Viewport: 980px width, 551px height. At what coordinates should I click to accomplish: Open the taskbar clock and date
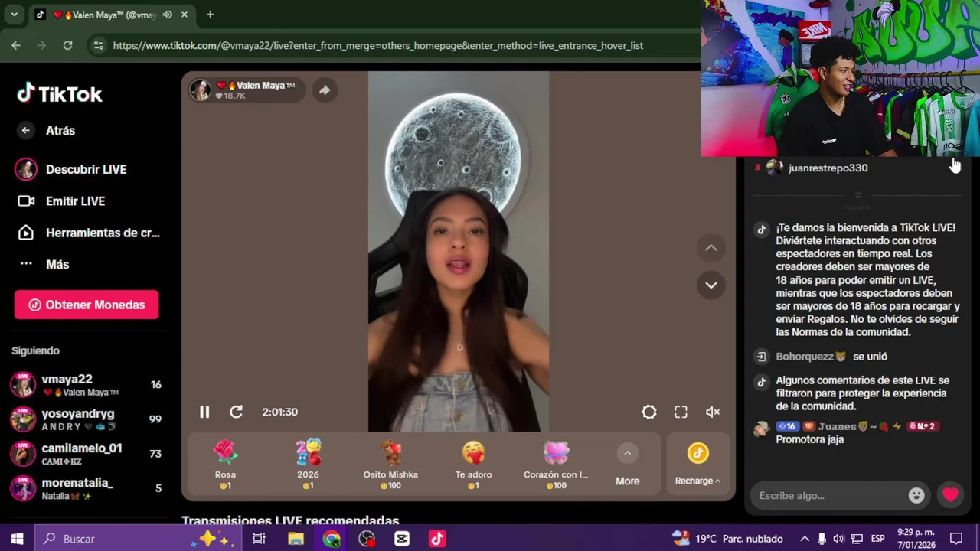(x=916, y=539)
